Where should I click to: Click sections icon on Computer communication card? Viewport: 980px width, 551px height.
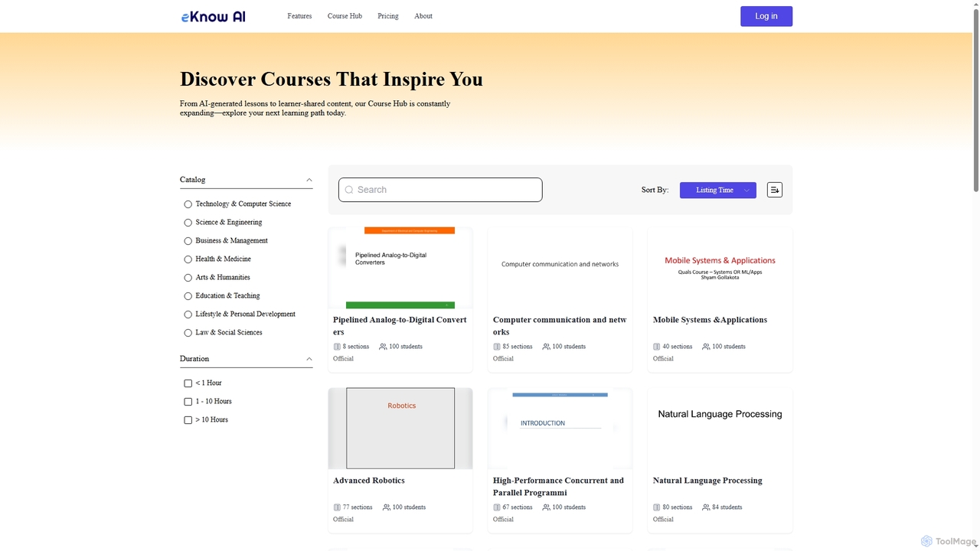(x=497, y=347)
